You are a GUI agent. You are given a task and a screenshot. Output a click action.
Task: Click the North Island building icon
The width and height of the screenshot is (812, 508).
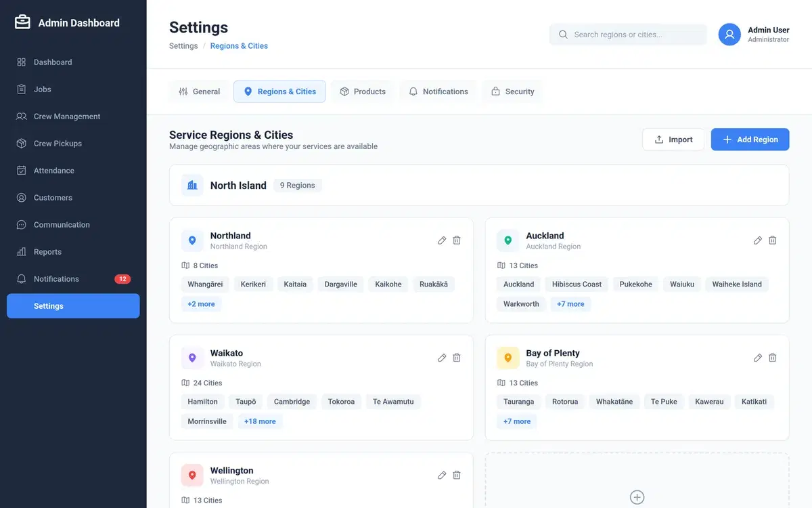click(192, 185)
